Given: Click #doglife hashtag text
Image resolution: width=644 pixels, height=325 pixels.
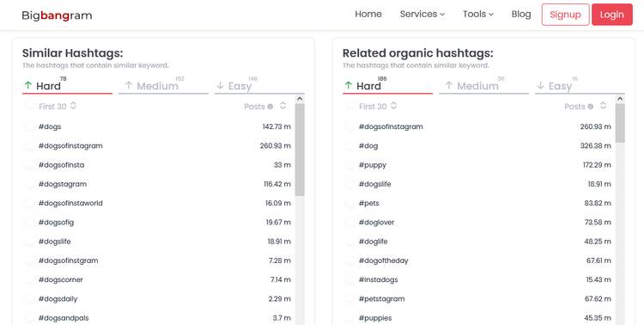Looking at the screenshot, I should 373,242.
